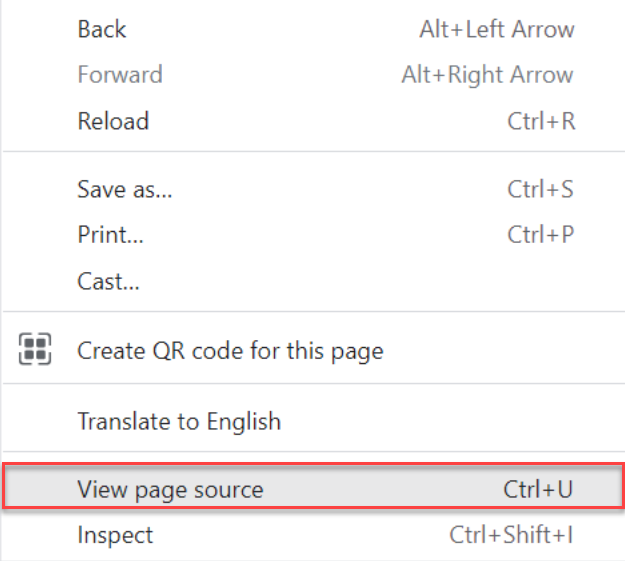Choose Back from the context menu
The width and height of the screenshot is (625, 561).
tap(313, 30)
